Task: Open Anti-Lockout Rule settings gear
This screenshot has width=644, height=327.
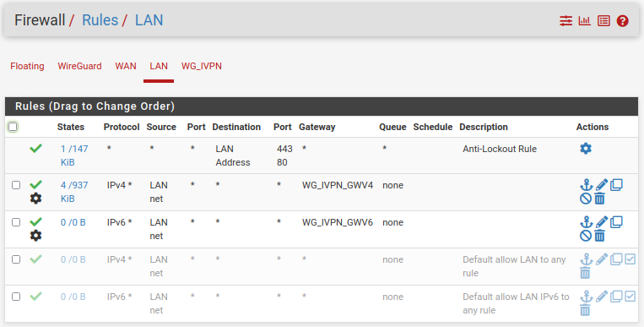Action: pyautogui.click(x=586, y=149)
